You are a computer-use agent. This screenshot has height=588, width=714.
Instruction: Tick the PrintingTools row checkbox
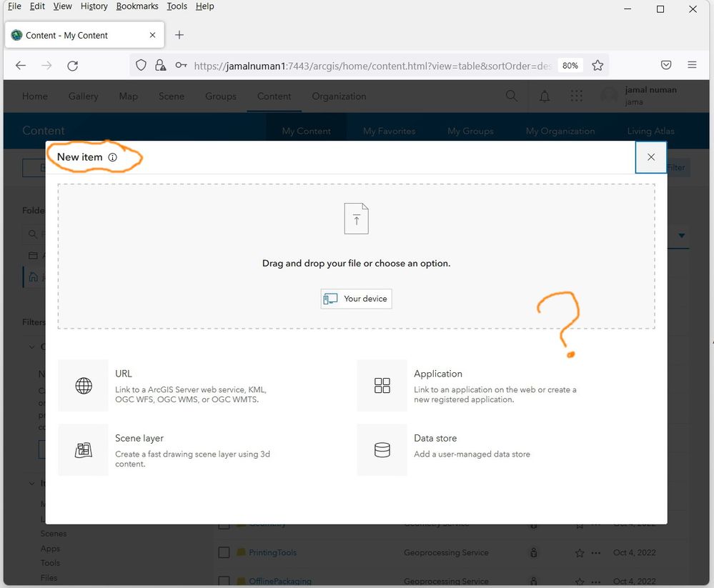224,552
